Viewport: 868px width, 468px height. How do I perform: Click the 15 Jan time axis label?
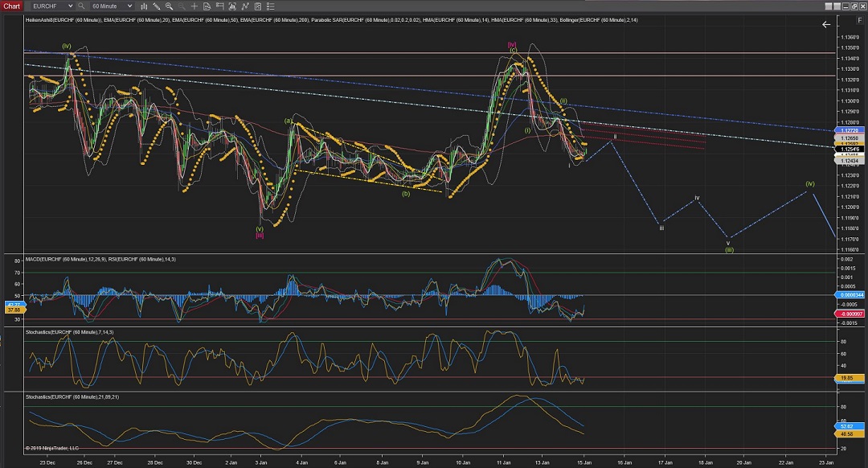(x=584, y=462)
